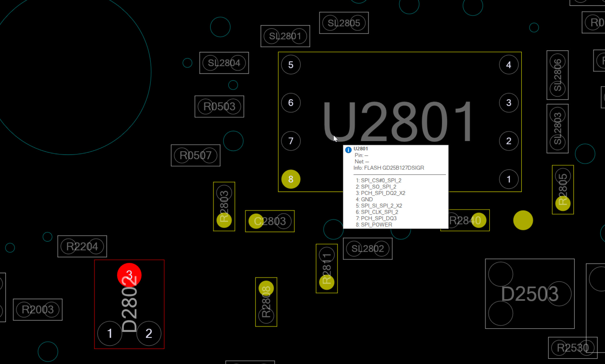Click resistor R0503
This screenshot has width=605, height=364.
219,106
